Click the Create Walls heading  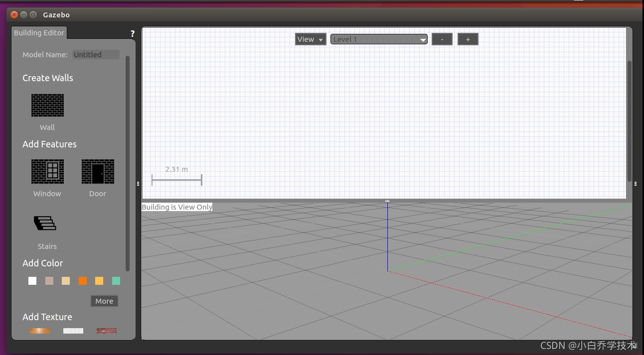coord(48,78)
